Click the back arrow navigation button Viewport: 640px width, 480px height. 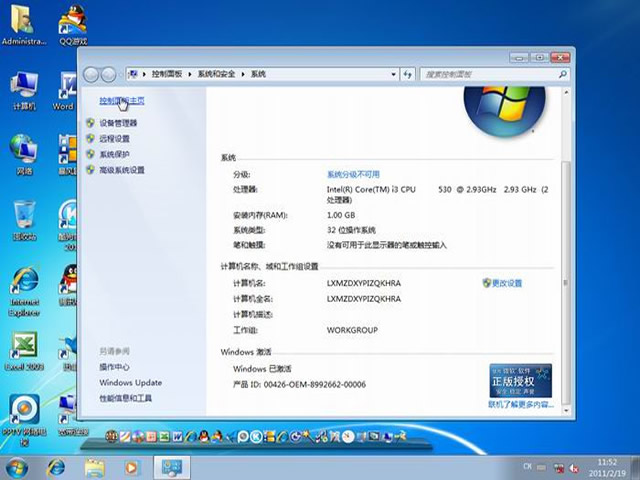(92, 75)
